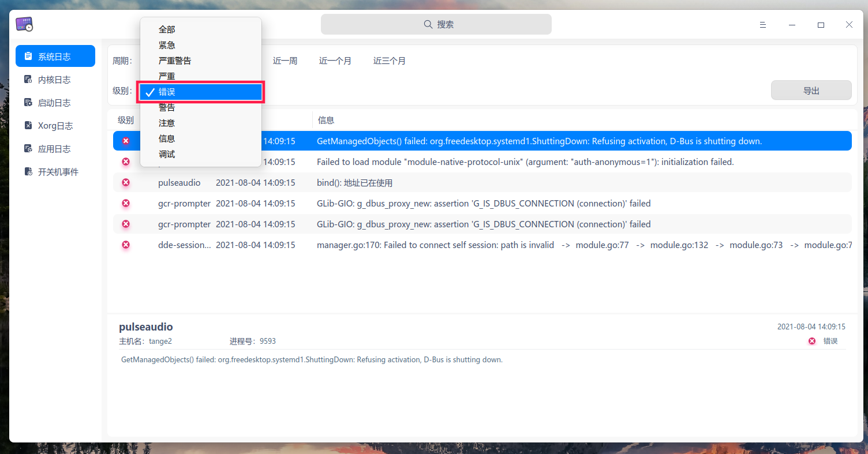
Task: Select 紧急 level from dropdown list
Action: pyautogui.click(x=201, y=45)
